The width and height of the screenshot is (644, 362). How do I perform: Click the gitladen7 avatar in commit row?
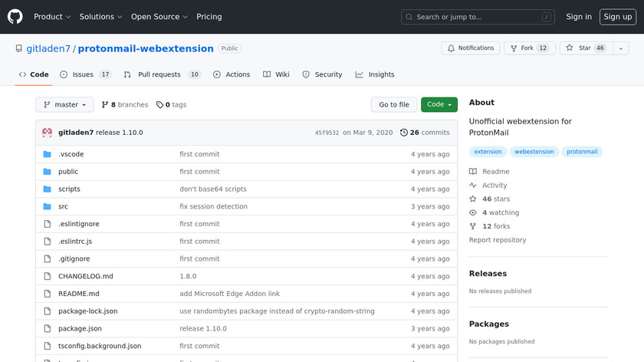point(47,133)
